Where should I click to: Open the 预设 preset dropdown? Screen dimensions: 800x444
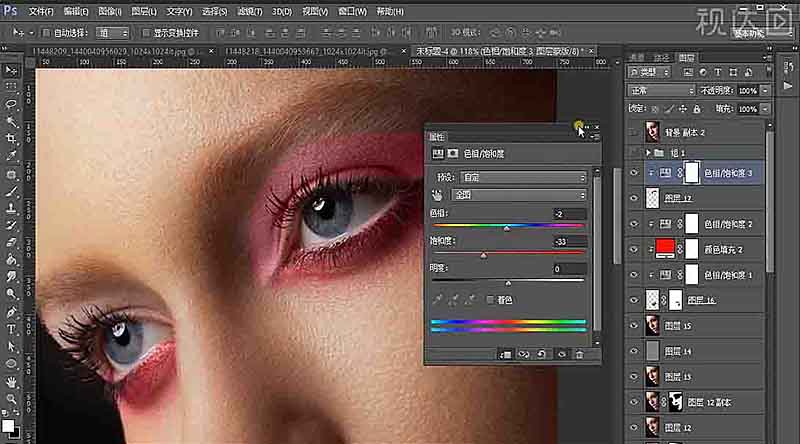point(523,177)
